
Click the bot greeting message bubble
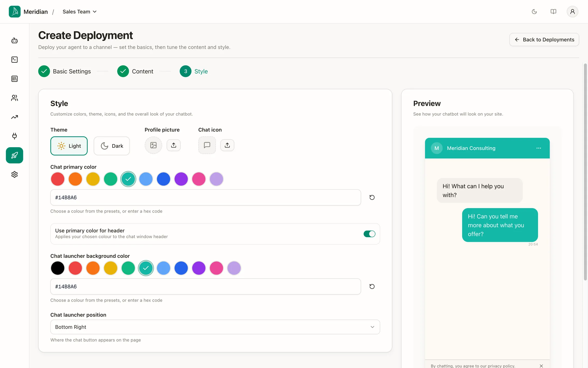[x=480, y=190]
